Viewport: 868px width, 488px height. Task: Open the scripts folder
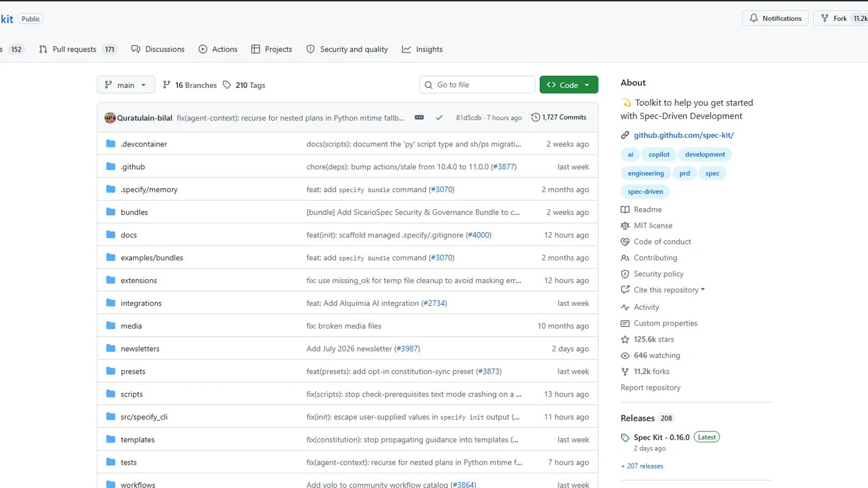coord(132,395)
